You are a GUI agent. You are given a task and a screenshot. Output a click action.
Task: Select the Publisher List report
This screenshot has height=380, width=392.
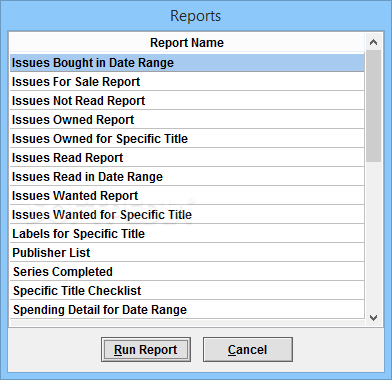point(187,253)
